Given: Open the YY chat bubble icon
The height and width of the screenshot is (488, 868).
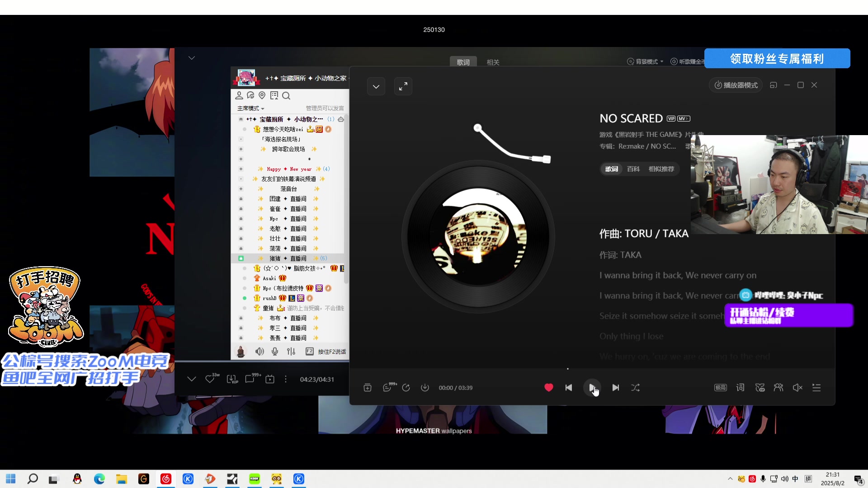Looking at the screenshot, I should coord(250,95).
